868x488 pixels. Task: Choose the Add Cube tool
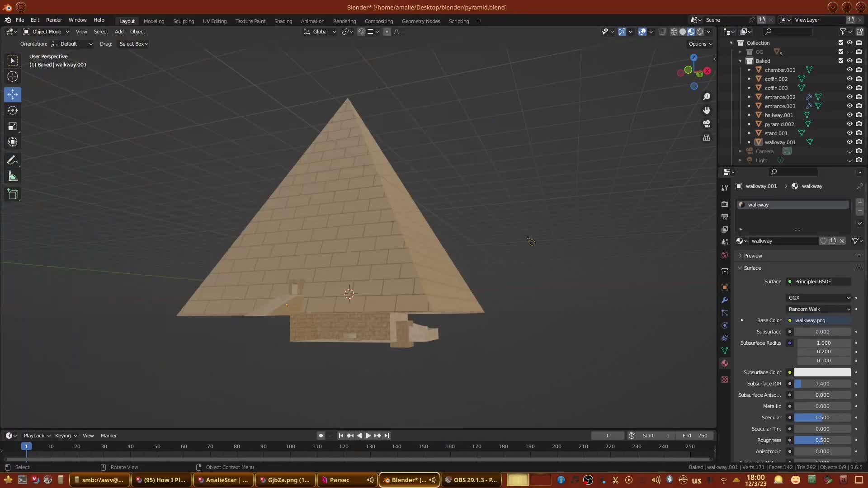(x=13, y=195)
